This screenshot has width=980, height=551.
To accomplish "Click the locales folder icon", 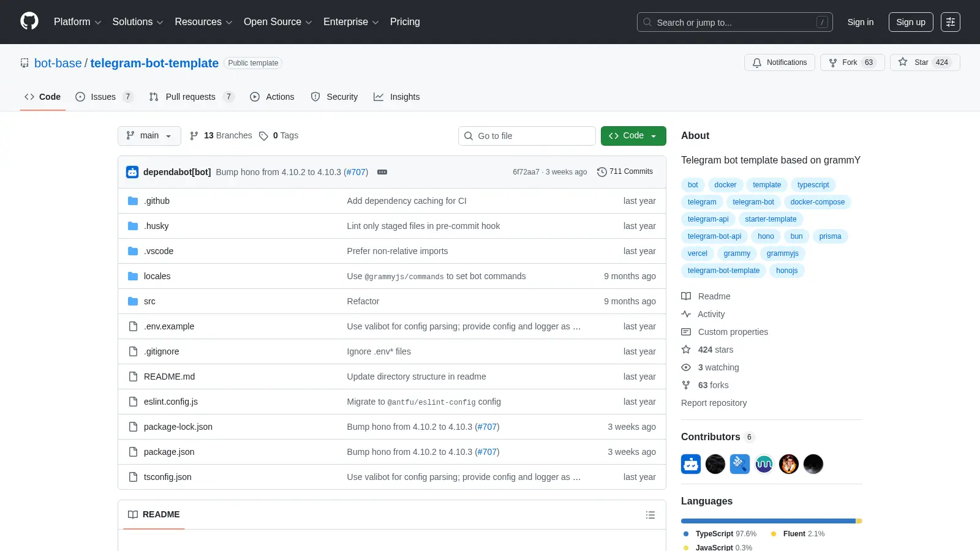I will coord(133,276).
